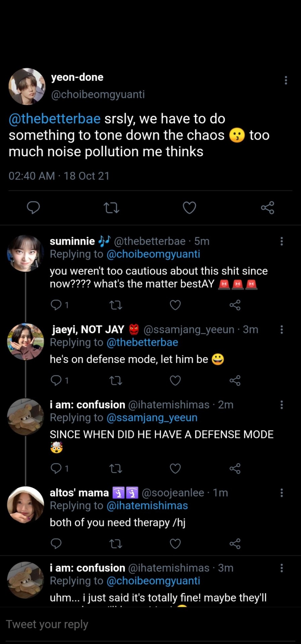Share the main yeon-done tweet
This screenshot has width=301, height=644.
coord(267,208)
